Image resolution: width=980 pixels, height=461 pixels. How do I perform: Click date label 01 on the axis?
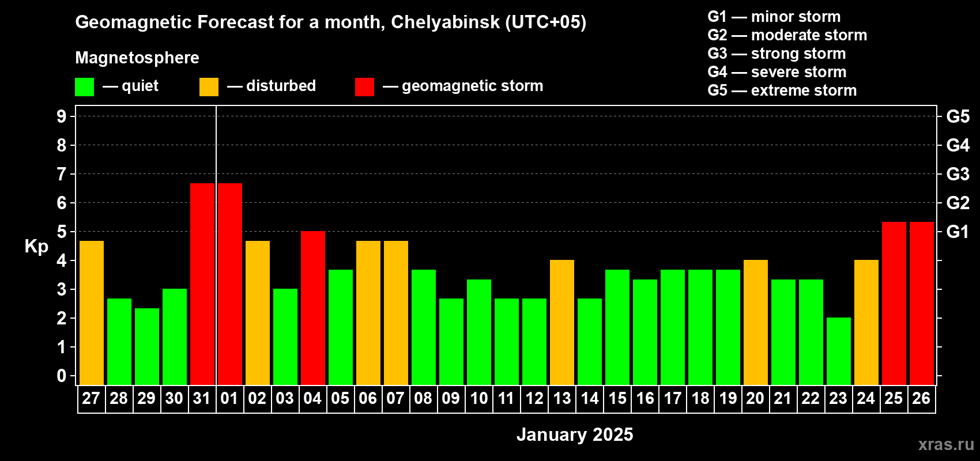pyautogui.click(x=229, y=399)
